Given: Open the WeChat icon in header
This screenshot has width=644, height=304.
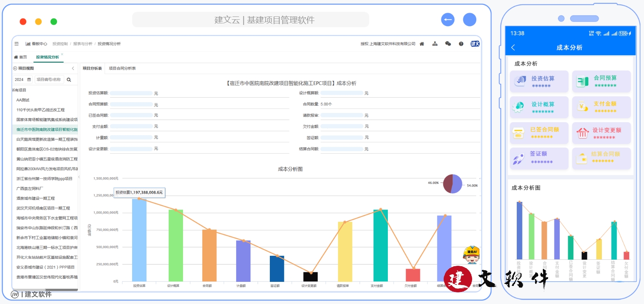Looking at the screenshot, I should click(x=448, y=44).
